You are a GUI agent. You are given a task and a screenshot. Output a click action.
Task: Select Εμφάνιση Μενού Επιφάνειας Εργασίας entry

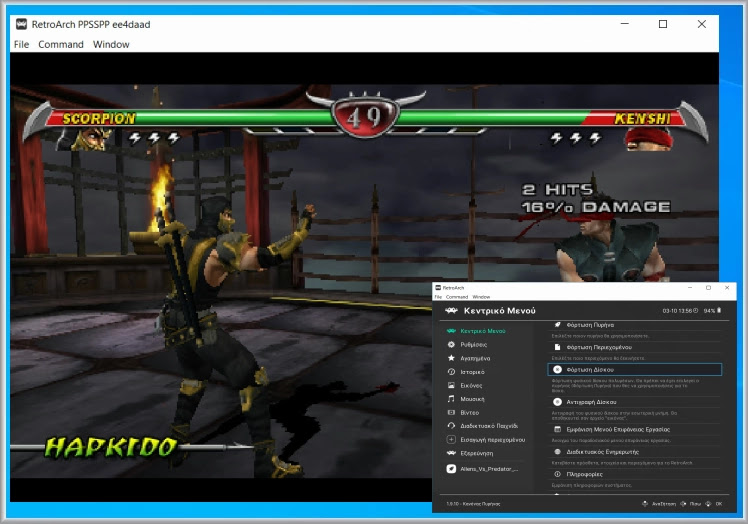634,430
